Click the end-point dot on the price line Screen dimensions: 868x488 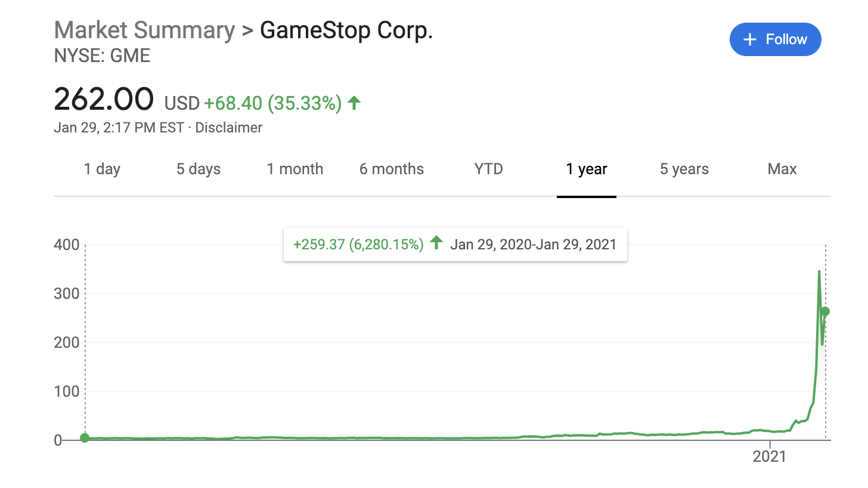(825, 311)
